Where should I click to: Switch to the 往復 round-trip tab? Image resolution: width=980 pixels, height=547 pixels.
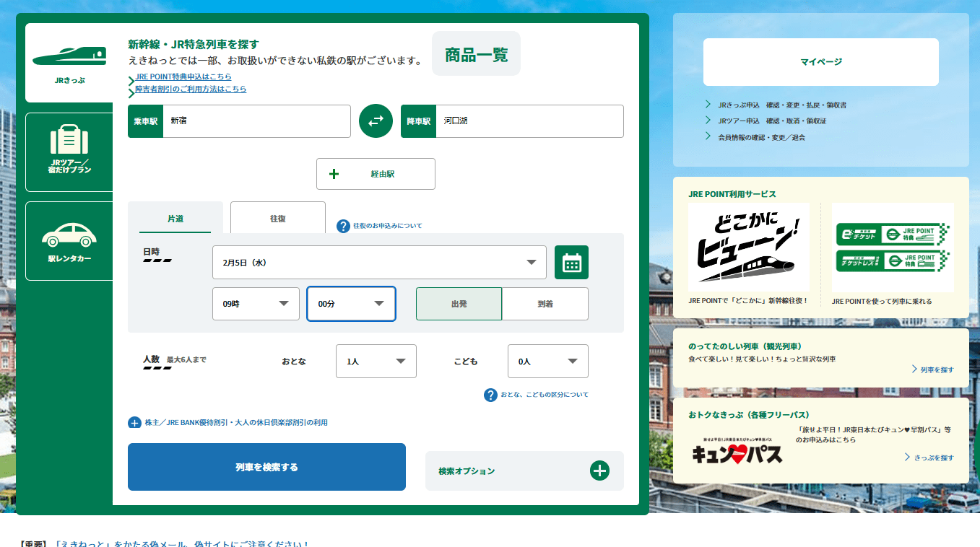coord(278,218)
